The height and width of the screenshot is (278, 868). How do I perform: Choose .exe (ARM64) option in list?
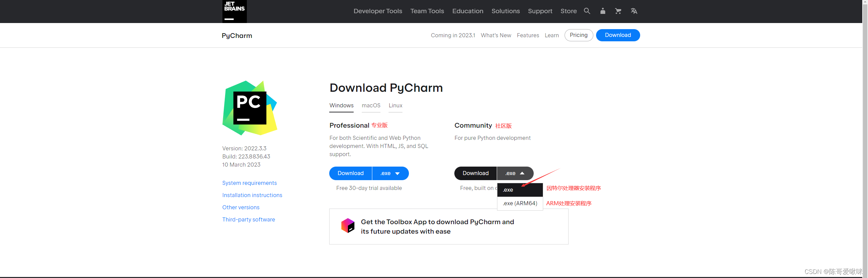pos(520,204)
